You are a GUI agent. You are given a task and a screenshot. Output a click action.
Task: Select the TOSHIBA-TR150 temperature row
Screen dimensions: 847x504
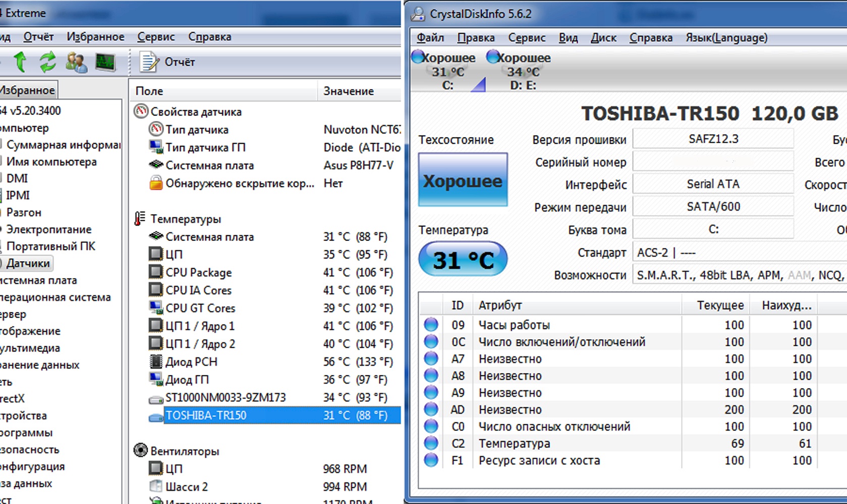282,415
